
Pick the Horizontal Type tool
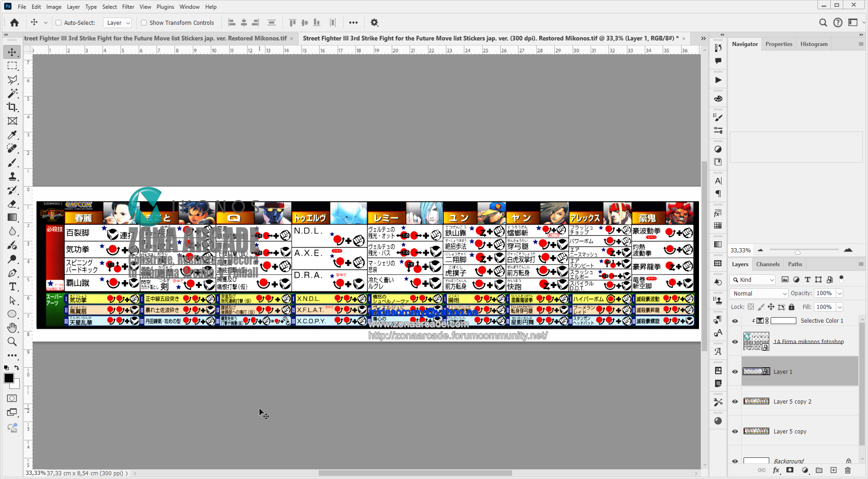click(x=12, y=286)
